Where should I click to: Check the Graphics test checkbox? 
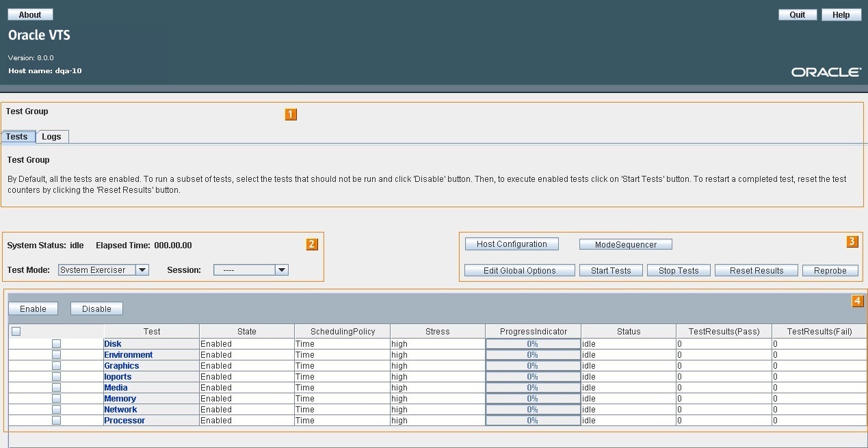click(56, 365)
